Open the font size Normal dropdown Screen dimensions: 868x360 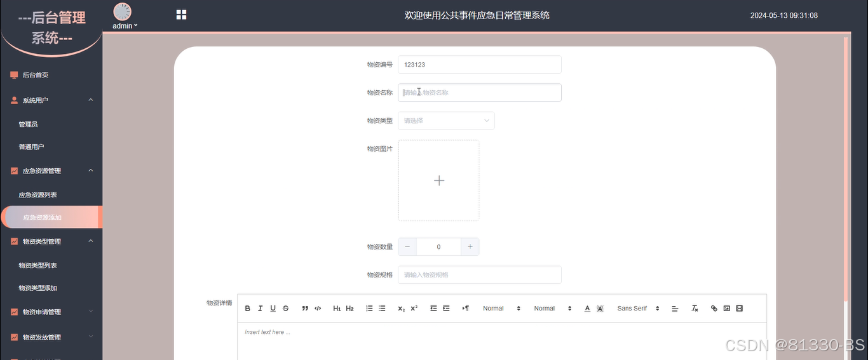point(501,309)
